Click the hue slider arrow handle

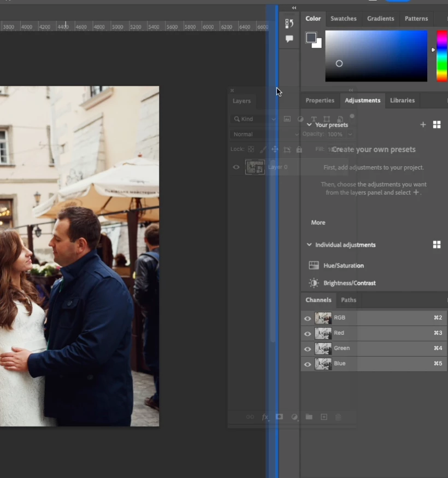click(433, 50)
